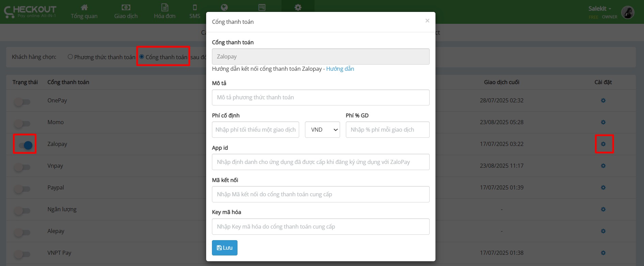Click the 17/07/2025 01:39 transaction date
The image size is (644, 266).
point(502,187)
